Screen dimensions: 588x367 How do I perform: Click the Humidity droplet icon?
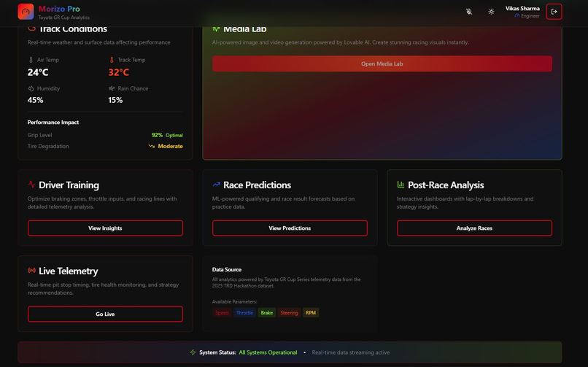(31, 88)
